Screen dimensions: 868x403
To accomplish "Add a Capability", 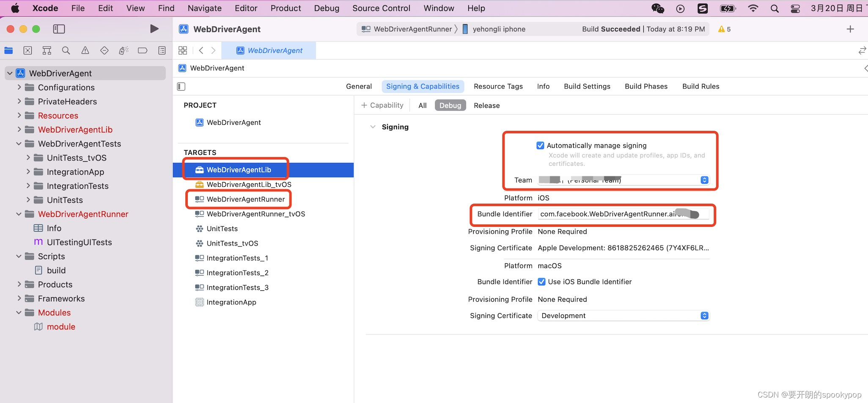I will tap(382, 105).
